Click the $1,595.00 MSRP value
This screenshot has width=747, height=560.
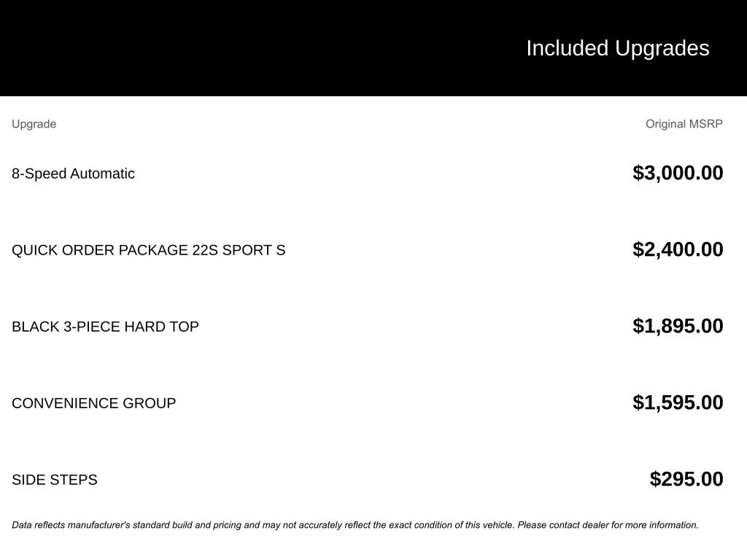pos(678,402)
